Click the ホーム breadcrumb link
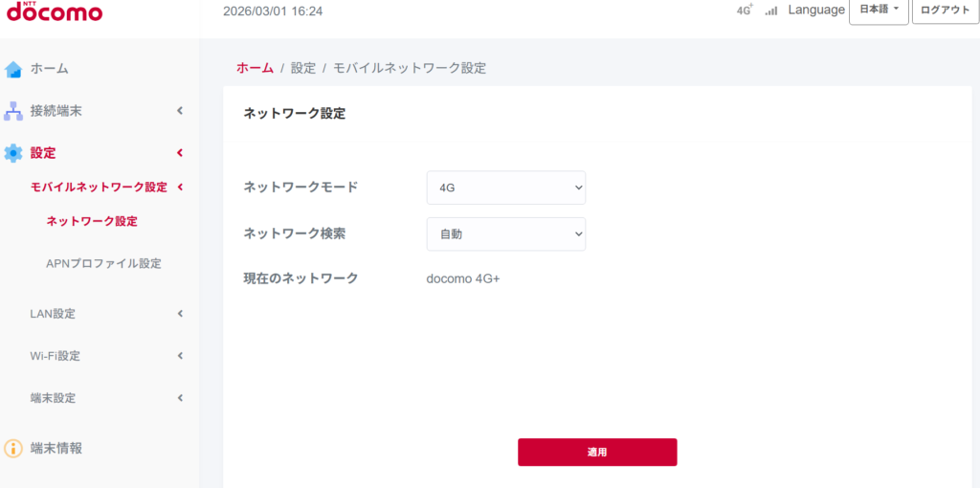 tap(255, 68)
